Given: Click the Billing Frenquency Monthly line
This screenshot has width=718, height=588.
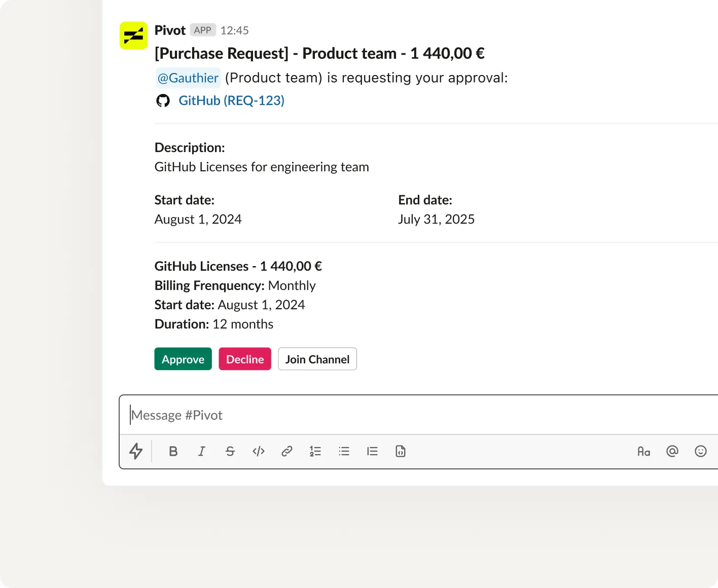Looking at the screenshot, I should 235,285.
